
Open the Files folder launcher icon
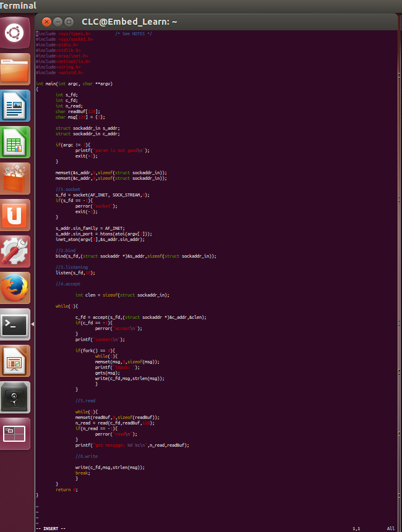click(x=15, y=69)
